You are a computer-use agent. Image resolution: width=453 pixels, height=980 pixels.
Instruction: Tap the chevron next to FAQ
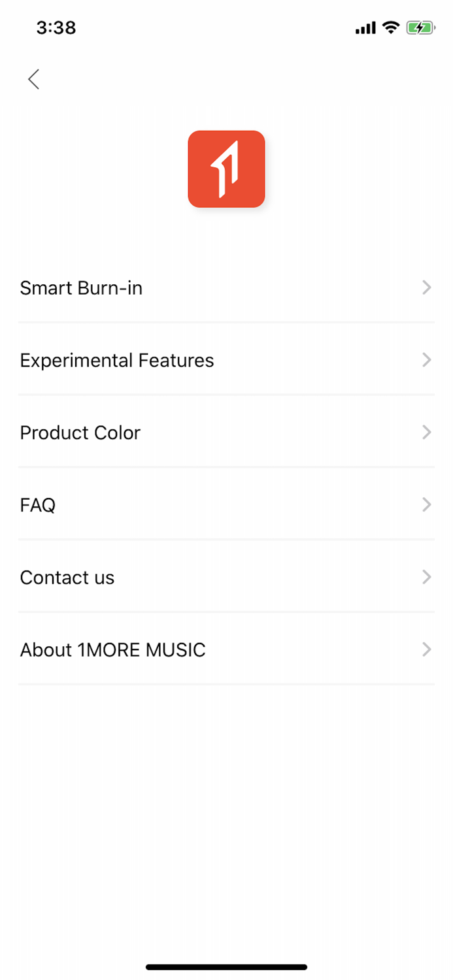click(x=427, y=505)
